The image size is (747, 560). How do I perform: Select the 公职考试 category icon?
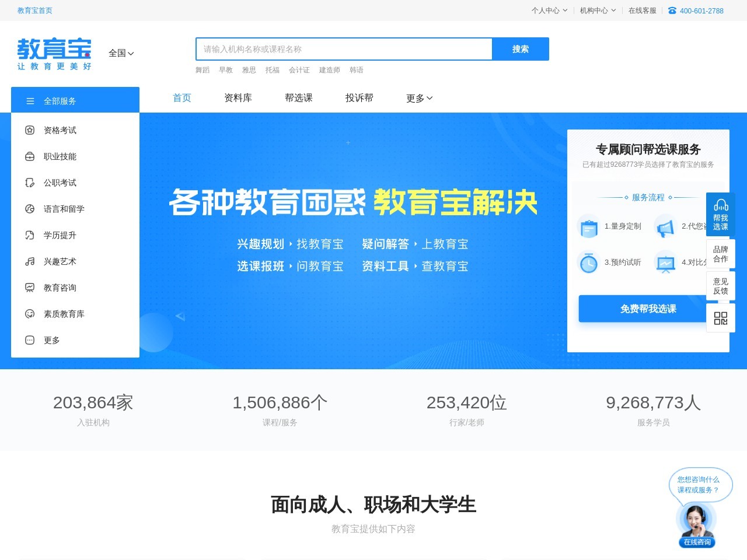30,183
